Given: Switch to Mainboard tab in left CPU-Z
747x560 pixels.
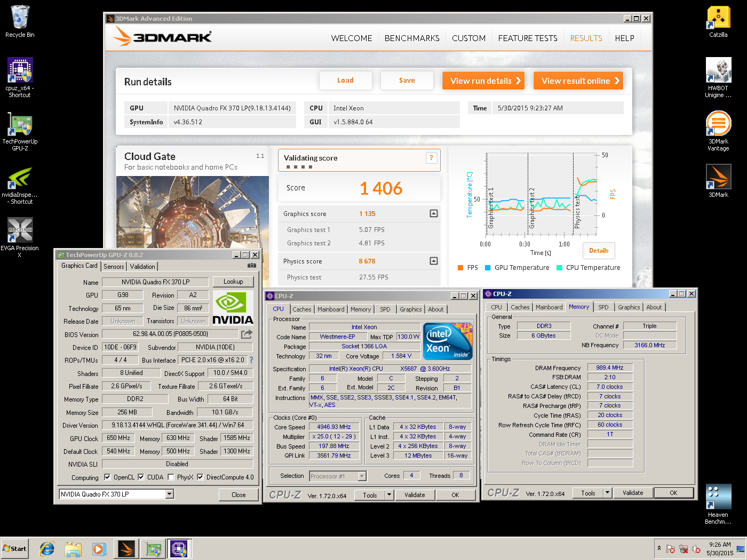Looking at the screenshot, I should tap(331, 309).
